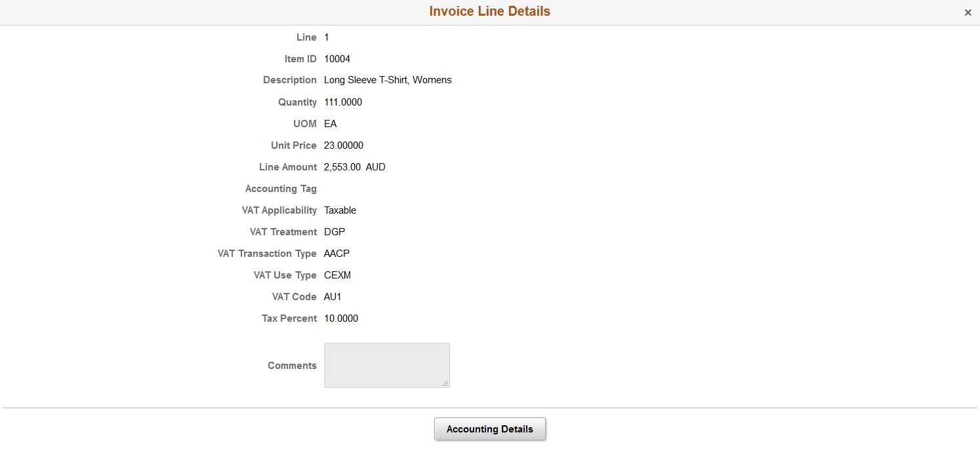Viewport: 980px width, 460px height.
Task: Click the Line number value 1
Action: [x=326, y=37]
